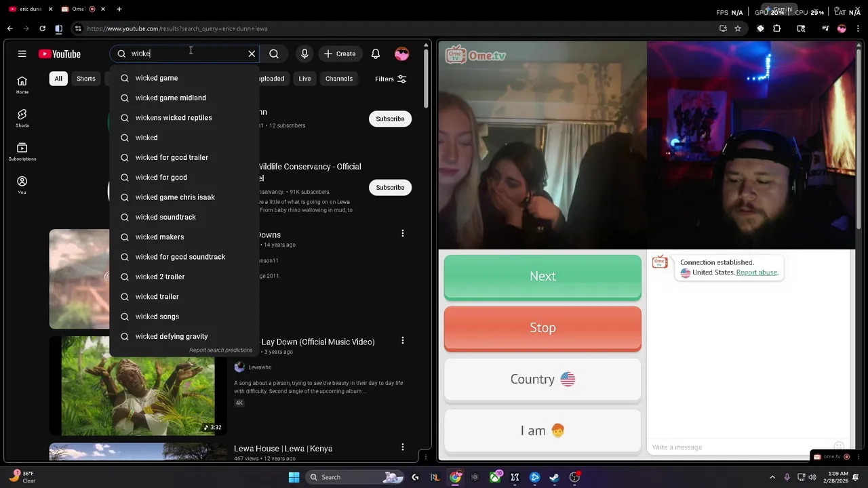The height and width of the screenshot is (488, 868).
Task: Click Report search predictions link
Action: pos(221,350)
